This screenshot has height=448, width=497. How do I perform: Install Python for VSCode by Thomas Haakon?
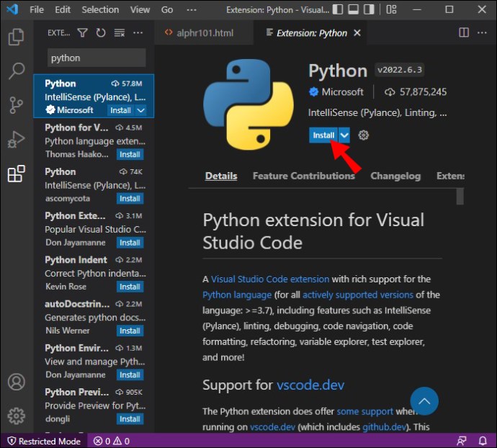pyautogui.click(x=130, y=154)
